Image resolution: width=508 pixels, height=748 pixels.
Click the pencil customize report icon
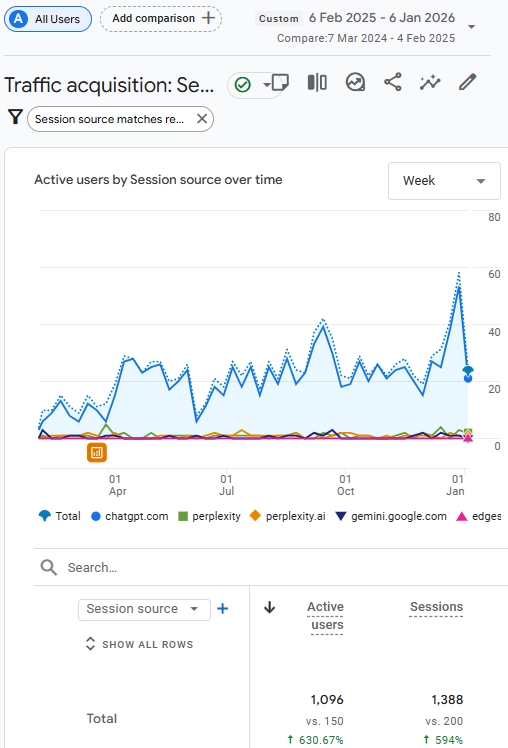(467, 82)
